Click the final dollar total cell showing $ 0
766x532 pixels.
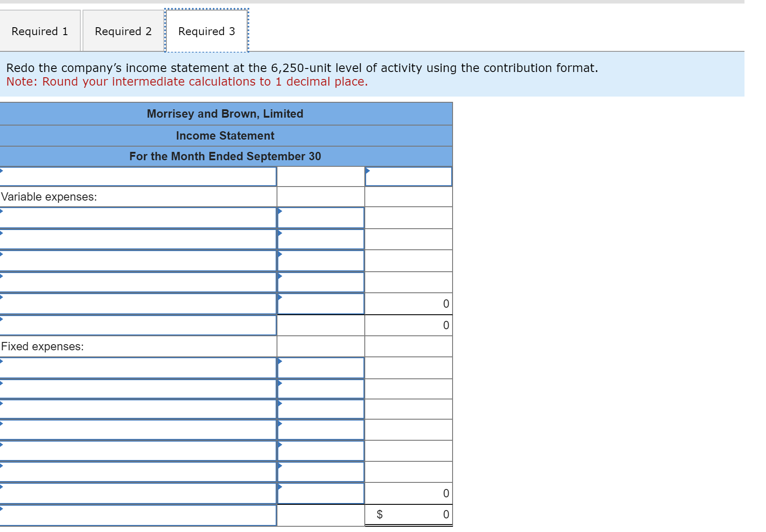point(409,514)
